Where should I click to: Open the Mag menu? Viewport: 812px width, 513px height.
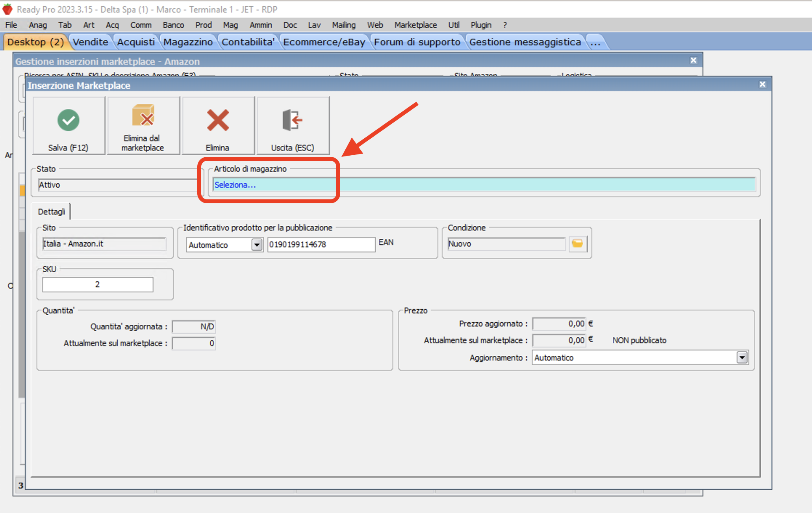pyautogui.click(x=230, y=25)
